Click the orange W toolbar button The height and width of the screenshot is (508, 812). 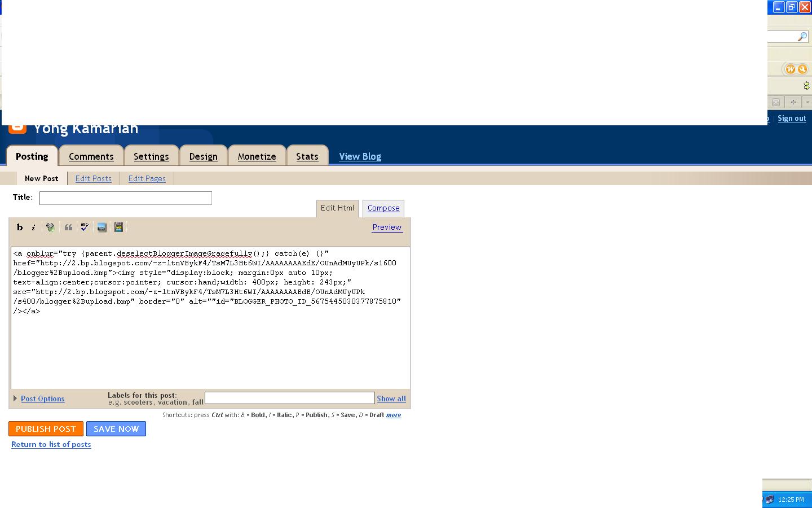pos(791,69)
